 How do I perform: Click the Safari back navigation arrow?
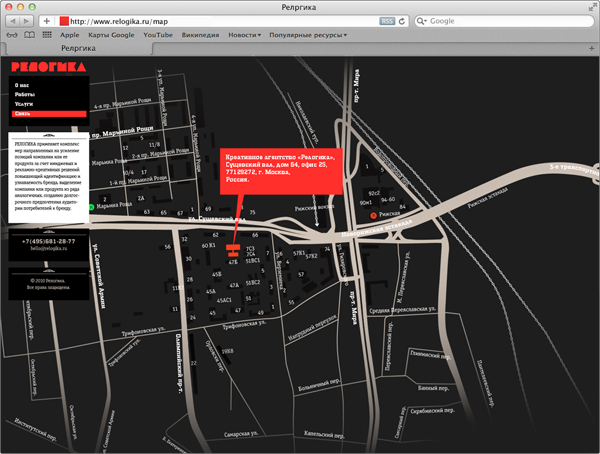(x=11, y=21)
